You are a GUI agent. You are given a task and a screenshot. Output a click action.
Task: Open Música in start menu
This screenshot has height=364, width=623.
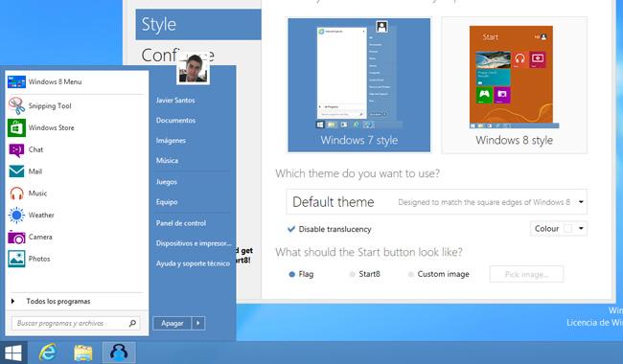[x=168, y=161]
